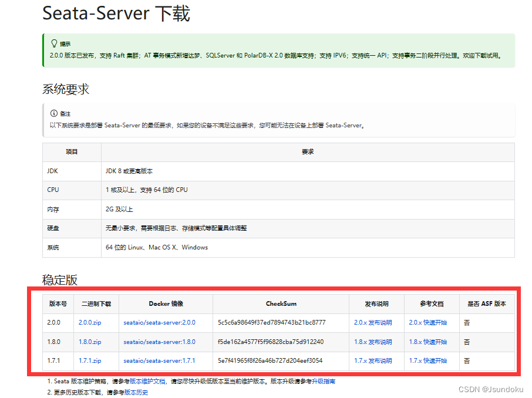532x398 pixels.
Task: Click the 系统 row label
Action: [x=53, y=248]
